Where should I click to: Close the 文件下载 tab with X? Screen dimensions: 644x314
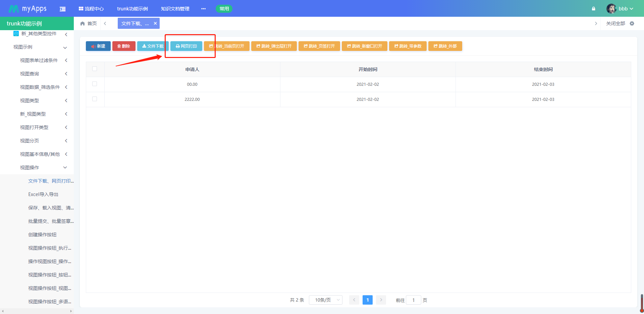155,23
